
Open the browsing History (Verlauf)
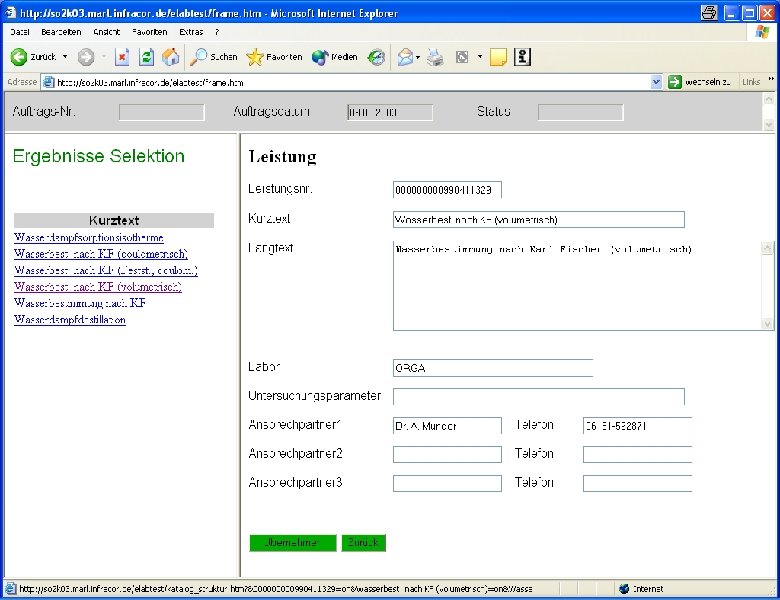tap(376, 57)
